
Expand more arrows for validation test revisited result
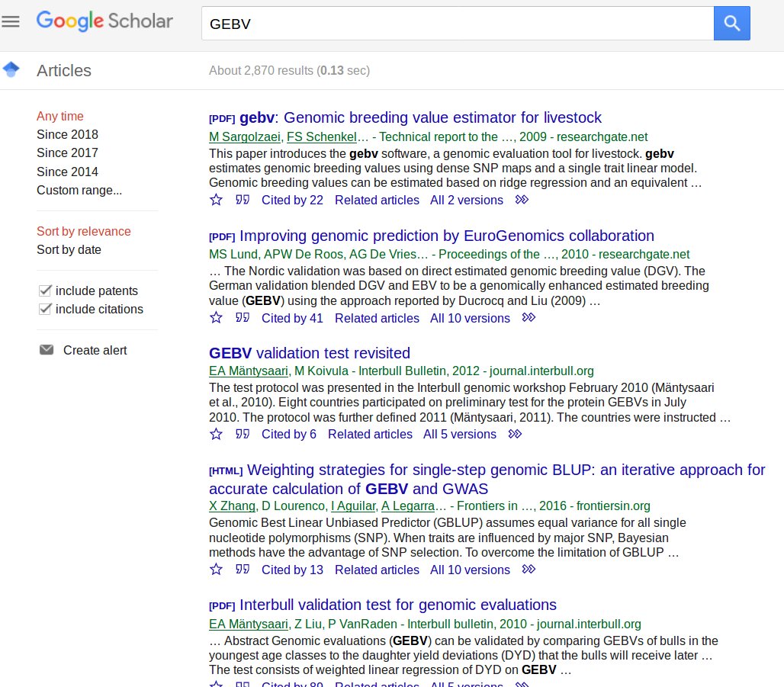(515, 434)
